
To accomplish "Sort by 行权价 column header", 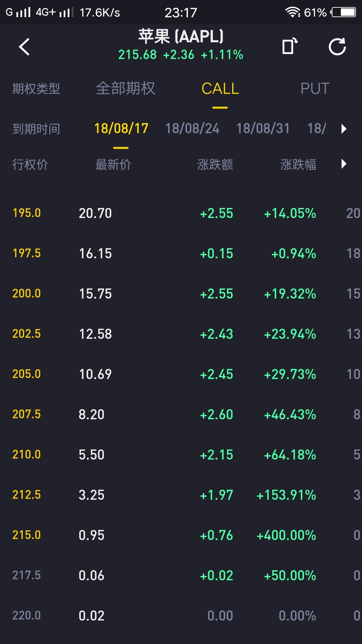I will (x=30, y=165).
